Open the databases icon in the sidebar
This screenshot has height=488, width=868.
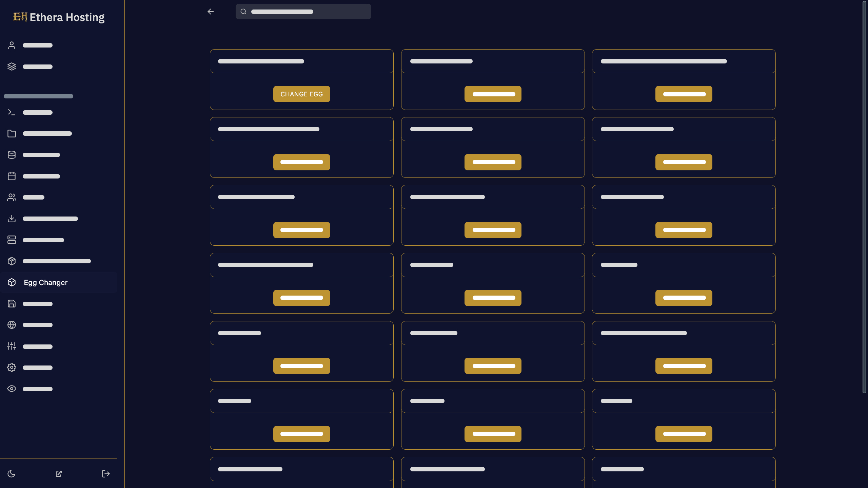click(x=12, y=155)
